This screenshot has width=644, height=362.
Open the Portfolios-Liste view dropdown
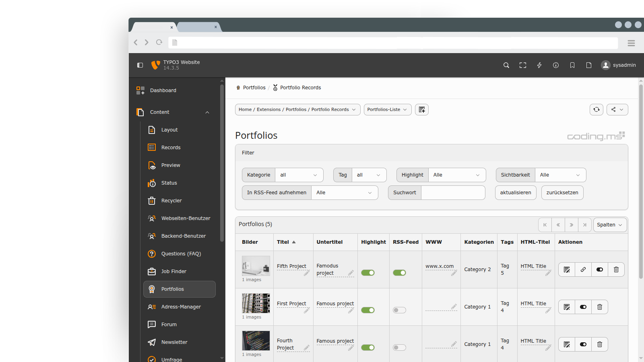388,109
